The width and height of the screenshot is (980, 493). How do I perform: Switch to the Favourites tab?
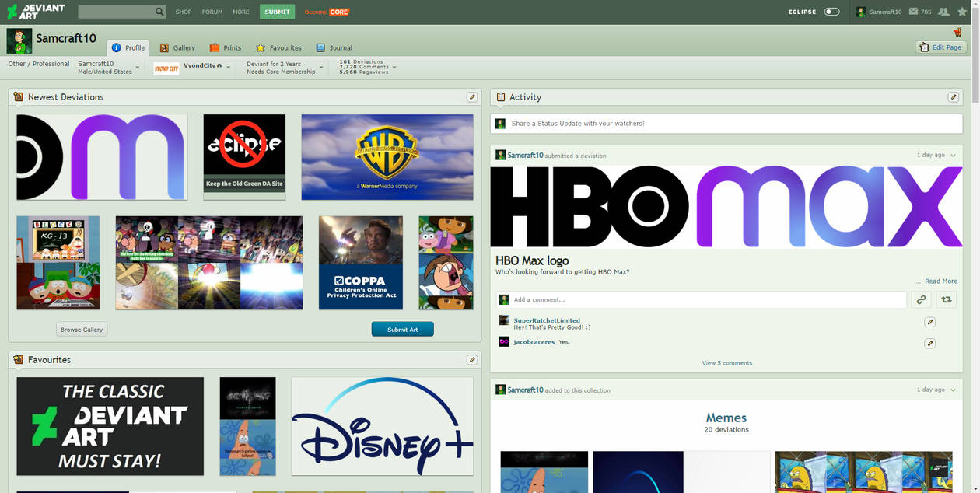click(278, 47)
